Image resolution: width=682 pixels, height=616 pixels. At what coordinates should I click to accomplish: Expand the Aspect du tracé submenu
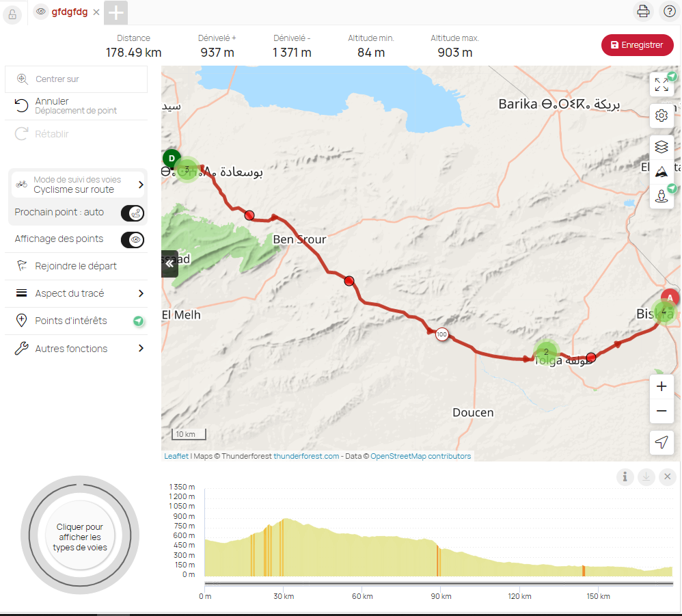pos(141,293)
